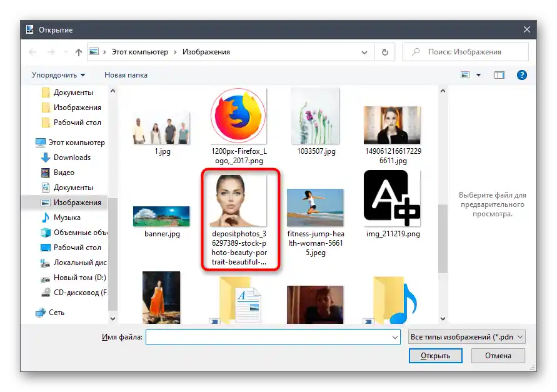
Task: Open the Downloads folder in sidebar
Action: [66, 158]
